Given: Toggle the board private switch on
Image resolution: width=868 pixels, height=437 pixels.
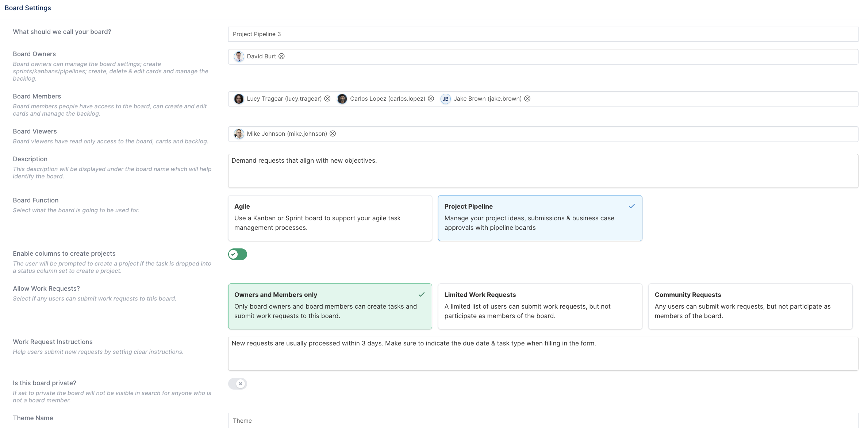Looking at the screenshot, I should [238, 384].
